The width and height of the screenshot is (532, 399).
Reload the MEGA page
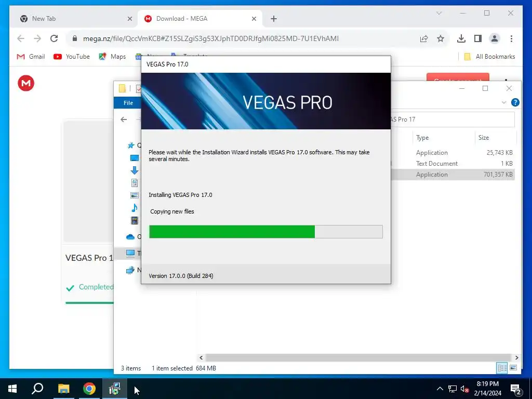point(54,38)
